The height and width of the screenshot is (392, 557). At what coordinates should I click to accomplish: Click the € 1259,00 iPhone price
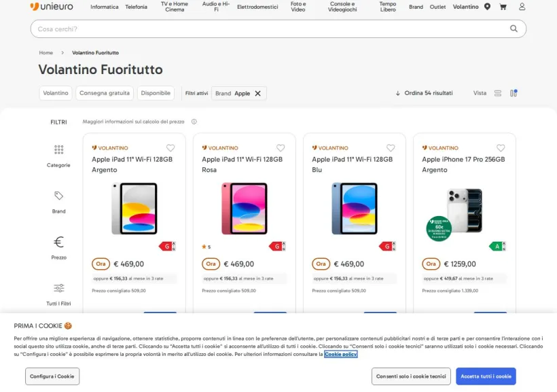pos(460,264)
